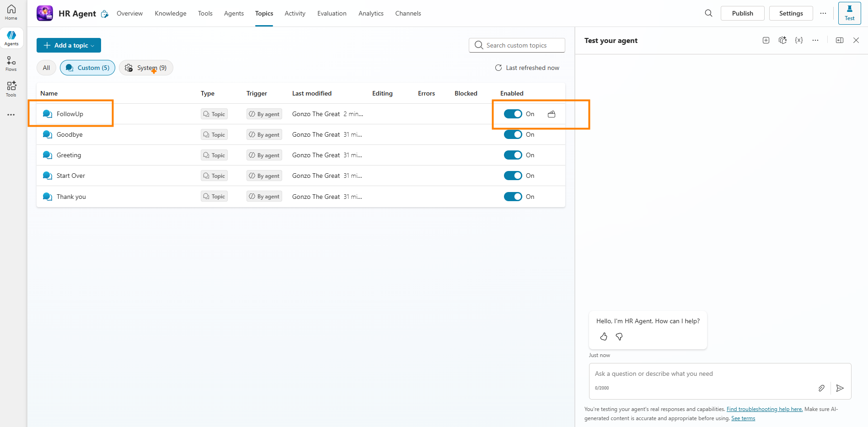
Task: Start a new test conversation with plus icon
Action: pyautogui.click(x=766, y=40)
